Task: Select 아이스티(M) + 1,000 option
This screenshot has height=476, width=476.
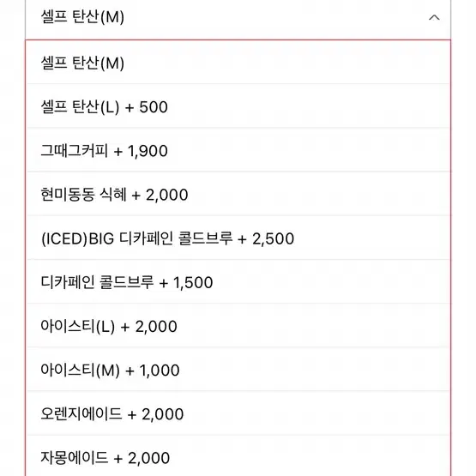Action: click(238, 370)
